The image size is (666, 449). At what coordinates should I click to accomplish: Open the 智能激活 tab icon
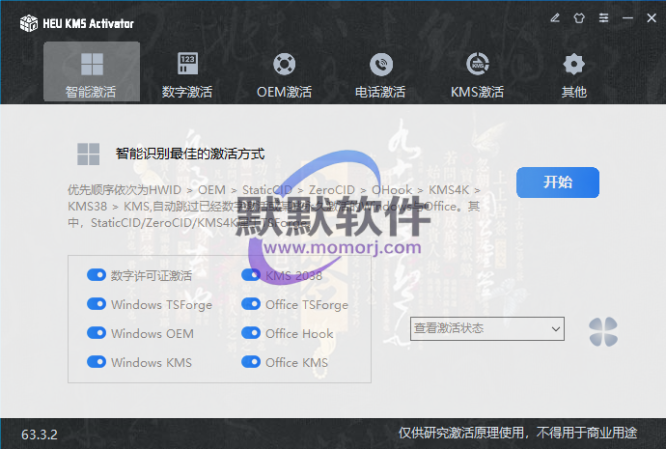point(91,64)
